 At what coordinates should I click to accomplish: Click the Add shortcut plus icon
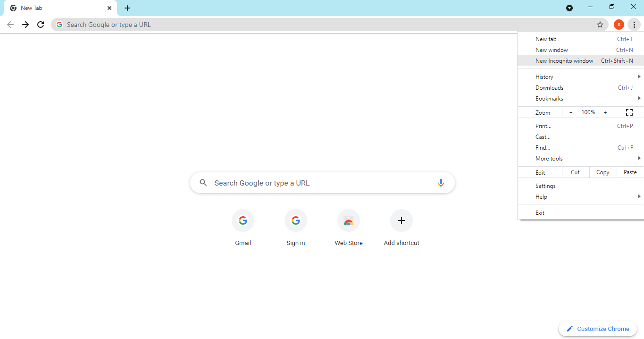401,220
